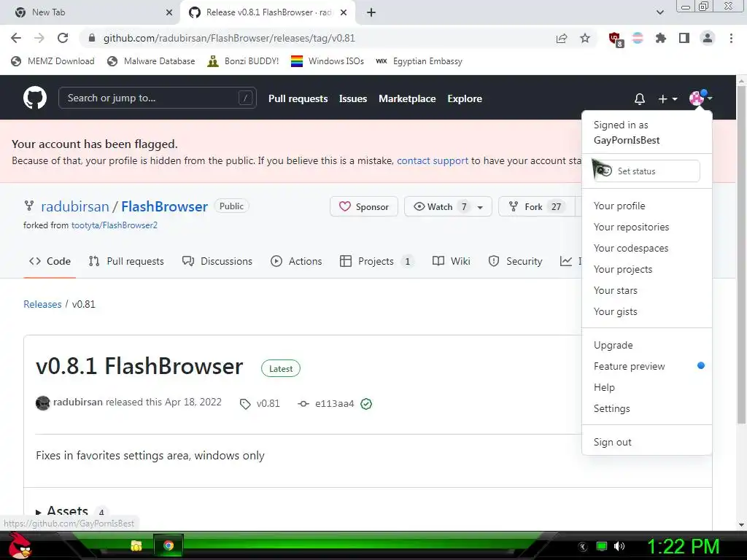
Task: Bookmark this page with the star icon
Action: pos(585,38)
